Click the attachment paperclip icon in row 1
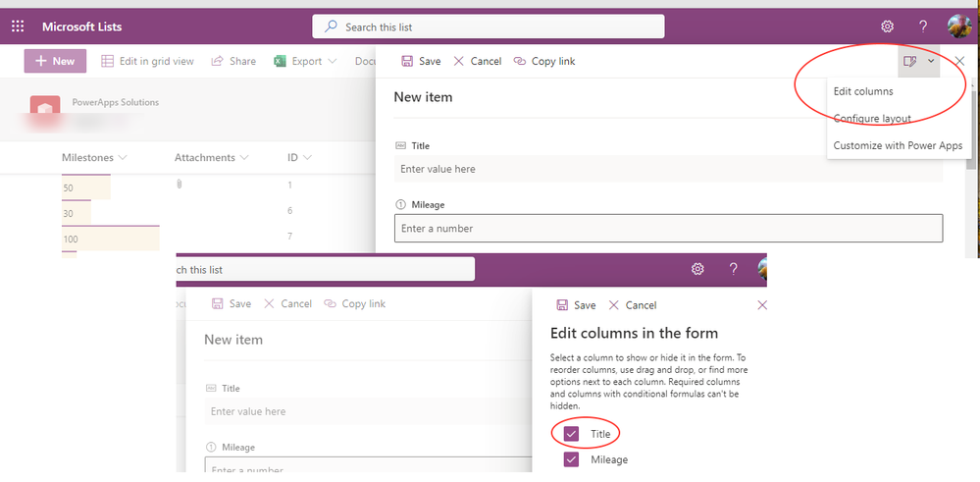 click(179, 185)
